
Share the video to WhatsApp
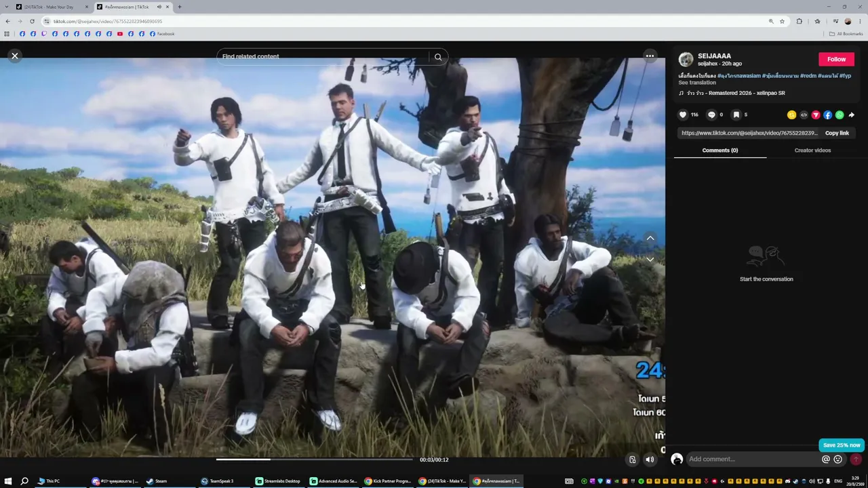click(x=840, y=115)
